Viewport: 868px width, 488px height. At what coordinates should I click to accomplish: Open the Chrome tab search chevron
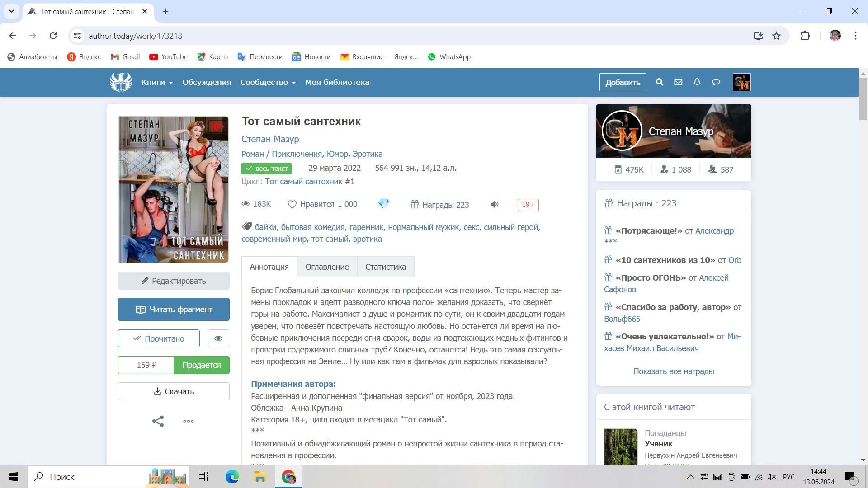coord(11,11)
